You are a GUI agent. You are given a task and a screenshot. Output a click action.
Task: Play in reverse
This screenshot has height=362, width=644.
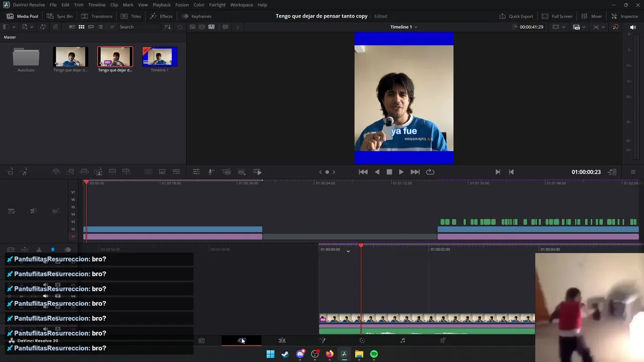click(377, 172)
